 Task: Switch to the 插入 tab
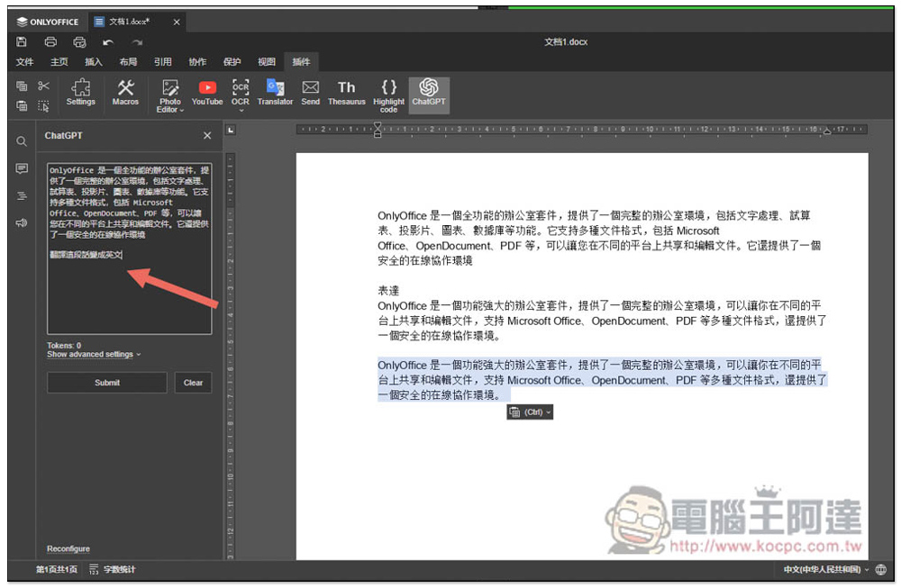pos(94,61)
